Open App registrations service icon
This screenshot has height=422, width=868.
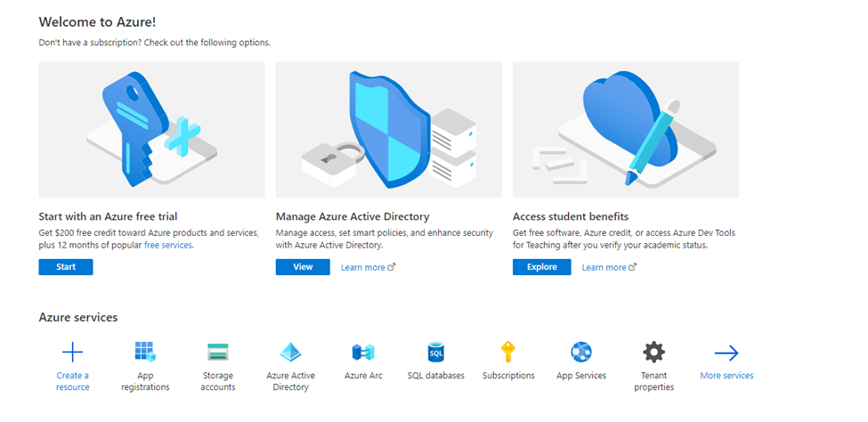145,352
